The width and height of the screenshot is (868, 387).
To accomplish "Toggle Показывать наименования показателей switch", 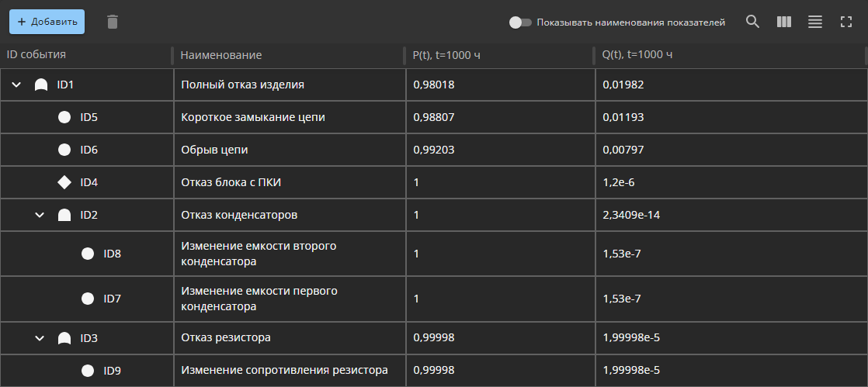I will 520,22.
